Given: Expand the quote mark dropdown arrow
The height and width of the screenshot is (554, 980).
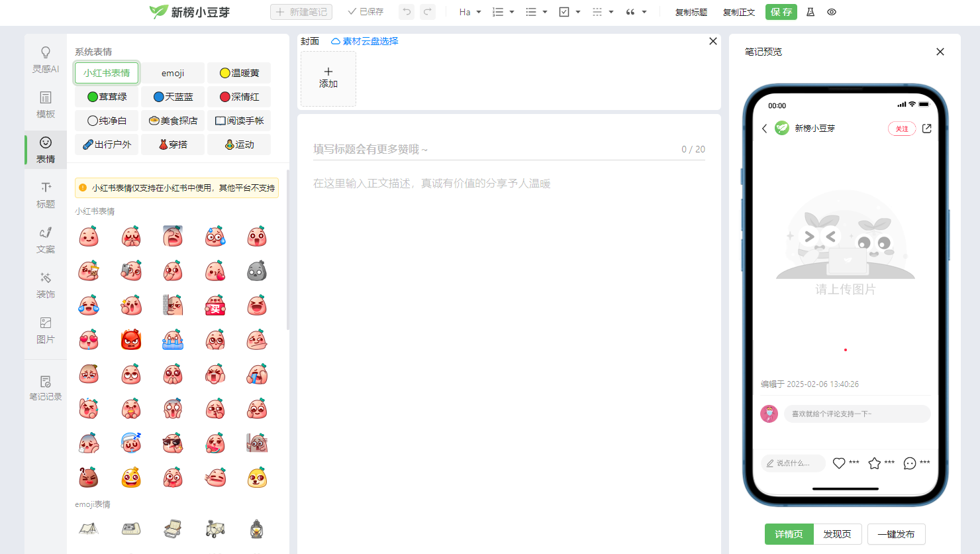Looking at the screenshot, I should [644, 12].
